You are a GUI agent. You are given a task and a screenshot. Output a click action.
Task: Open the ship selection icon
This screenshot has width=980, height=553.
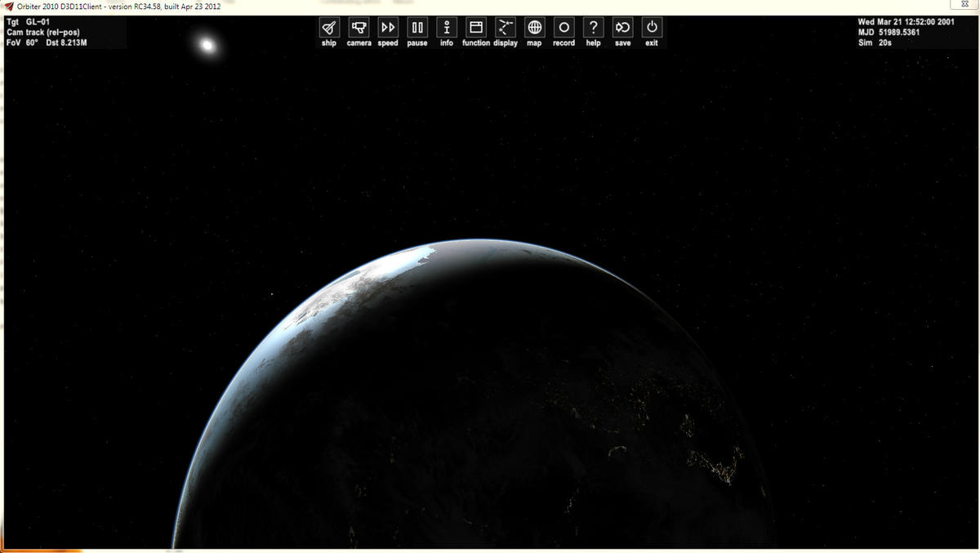tap(329, 28)
